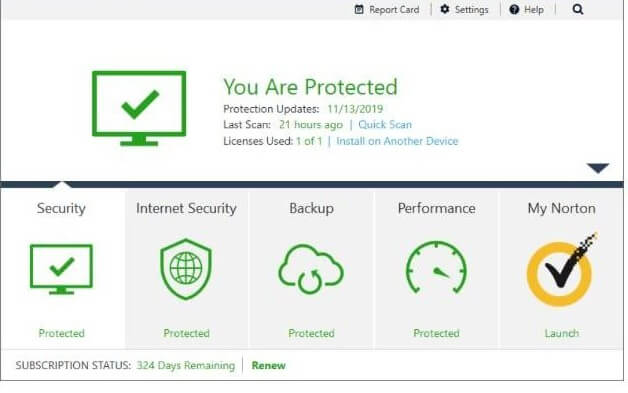Click Protected status under Performance

pos(436,333)
